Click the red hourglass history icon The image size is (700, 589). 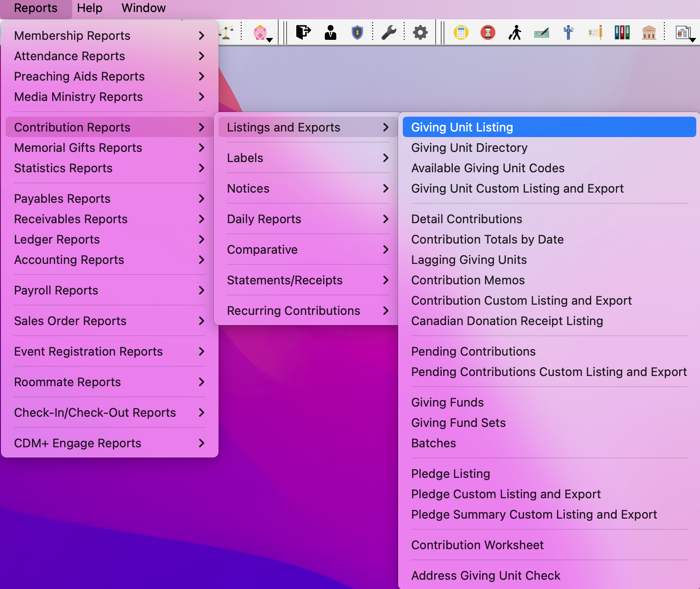coord(487,32)
